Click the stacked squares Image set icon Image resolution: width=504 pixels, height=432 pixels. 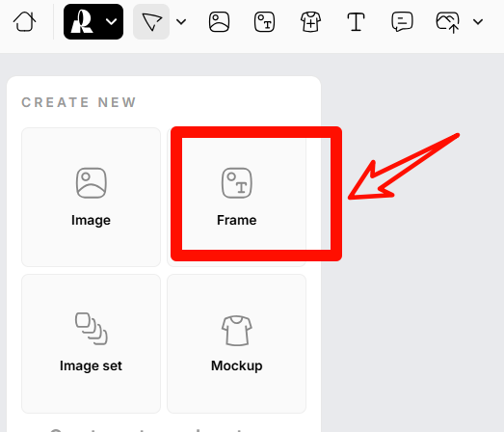tap(92, 329)
